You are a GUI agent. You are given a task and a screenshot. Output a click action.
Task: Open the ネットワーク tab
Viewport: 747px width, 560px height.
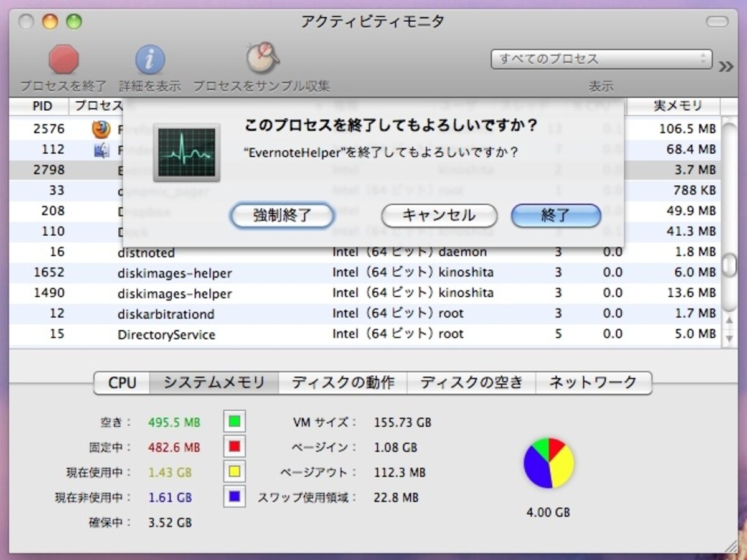pyautogui.click(x=593, y=383)
